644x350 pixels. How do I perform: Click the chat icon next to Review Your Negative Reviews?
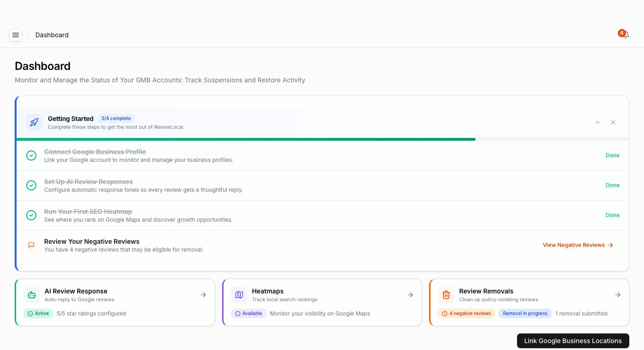tap(31, 245)
